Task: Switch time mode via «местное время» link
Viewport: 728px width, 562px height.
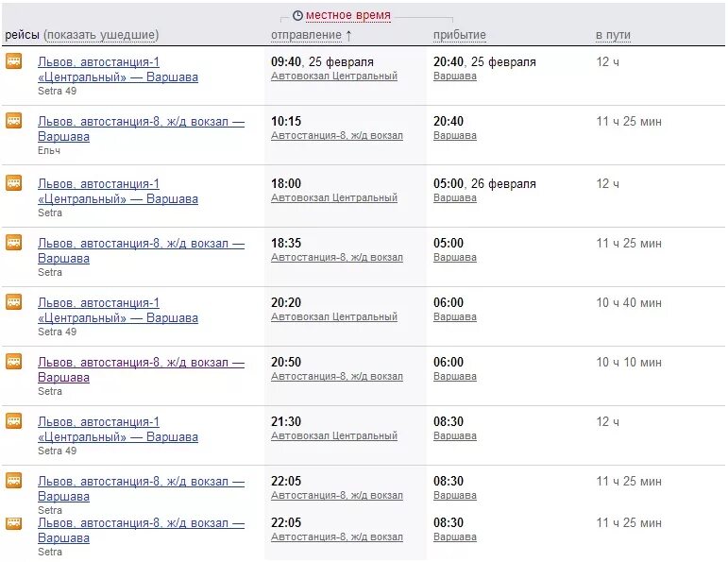Action: click(347, 16)
